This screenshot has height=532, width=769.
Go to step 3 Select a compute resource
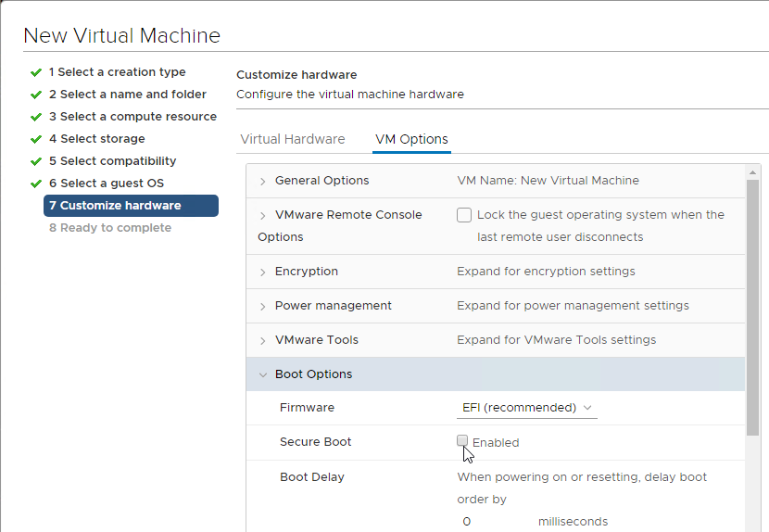tap(132, 116)
